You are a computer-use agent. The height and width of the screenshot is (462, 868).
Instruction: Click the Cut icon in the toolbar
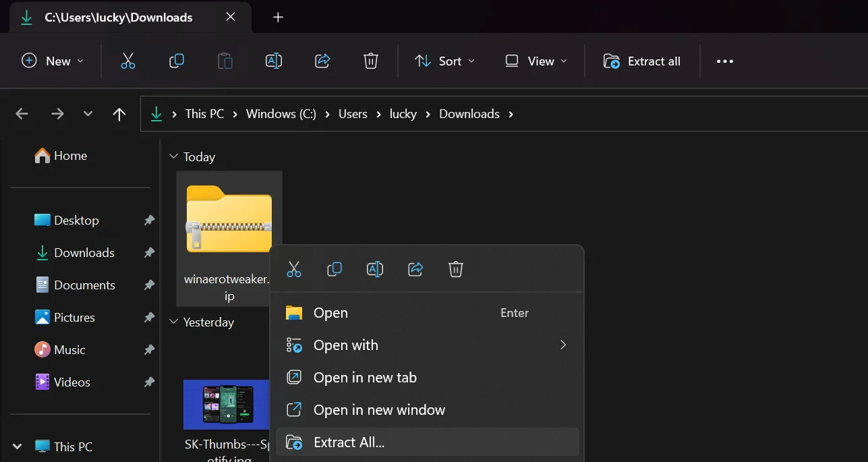tap(128, 61)
